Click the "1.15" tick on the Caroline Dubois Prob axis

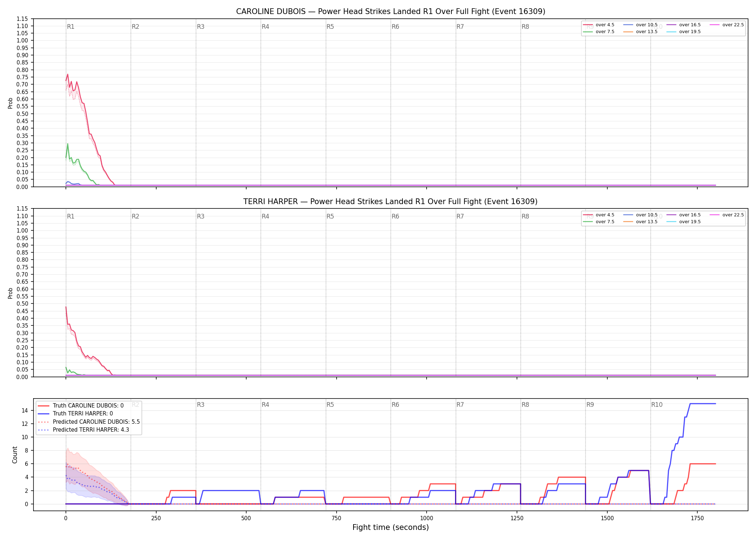coord(22,19)
